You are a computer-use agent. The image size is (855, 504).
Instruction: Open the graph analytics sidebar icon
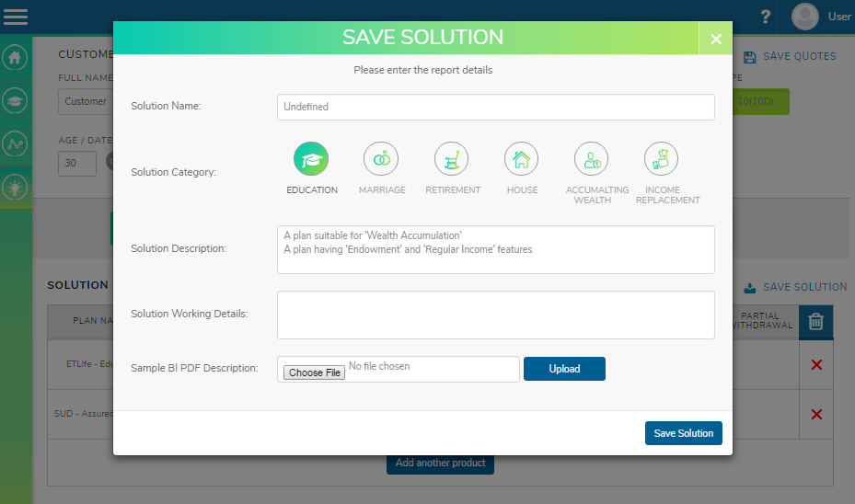15,143
